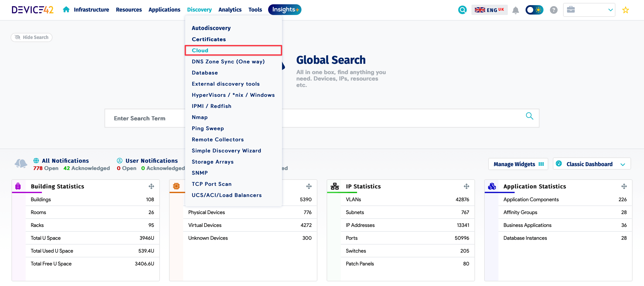Open the ENG UK language selector
Viewport: 644px width, 286px height.
[x=489, y=10]
